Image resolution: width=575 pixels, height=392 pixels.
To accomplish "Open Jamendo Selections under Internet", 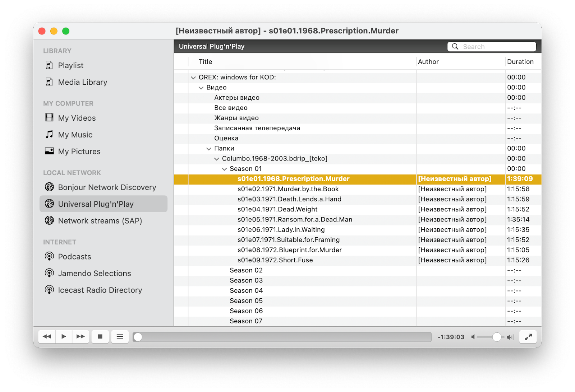I will tap(95, 273).
